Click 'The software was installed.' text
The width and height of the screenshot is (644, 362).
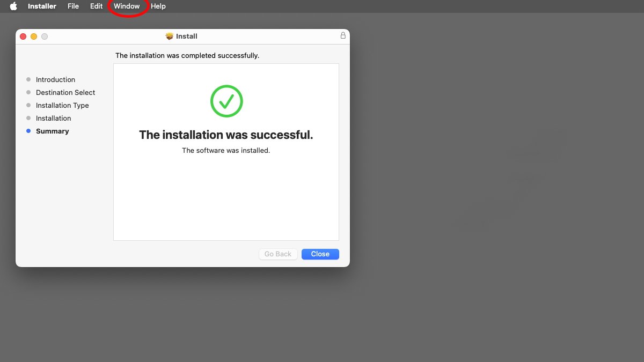[x=226, y=151]
